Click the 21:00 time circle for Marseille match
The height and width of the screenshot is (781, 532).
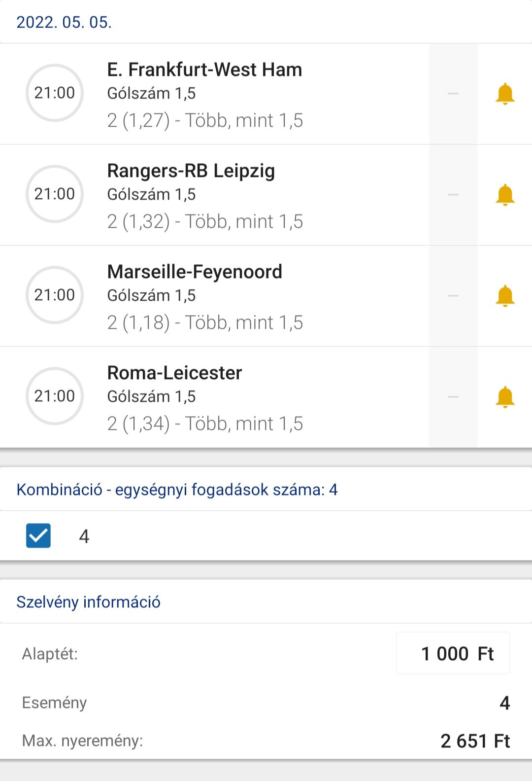click(55, 295)
